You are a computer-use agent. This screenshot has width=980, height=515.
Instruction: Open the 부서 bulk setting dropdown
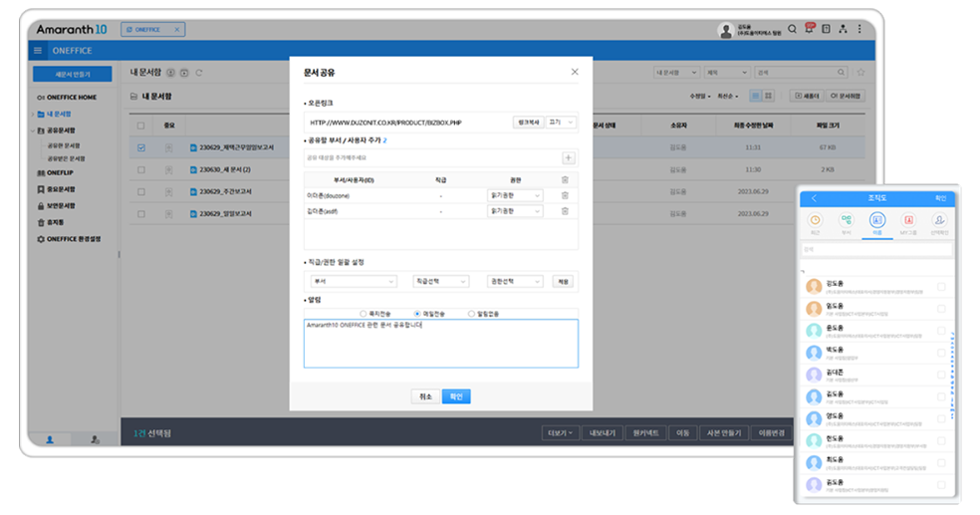click(x=354, y=282)
